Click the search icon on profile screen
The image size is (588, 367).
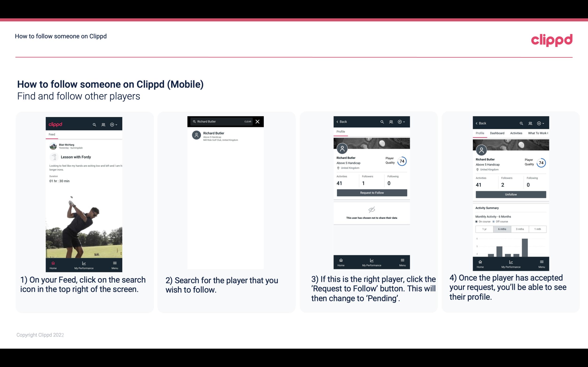coord(381,122)
